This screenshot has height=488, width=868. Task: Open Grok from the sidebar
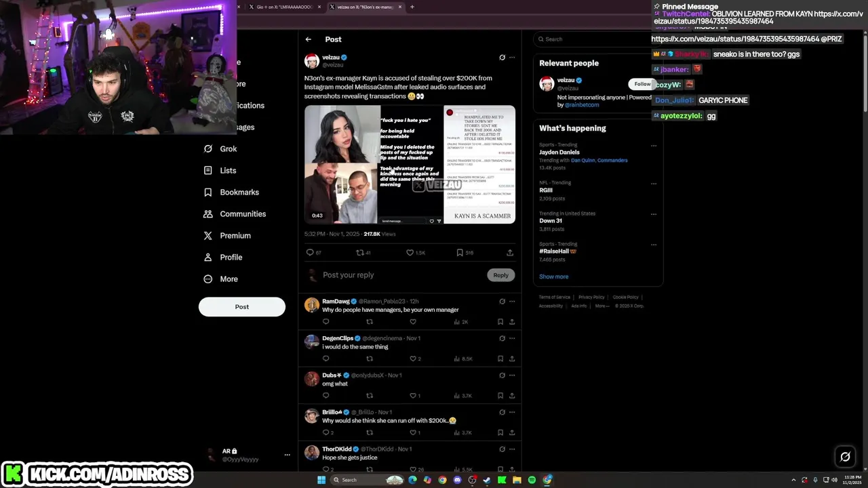coord(221,149)
